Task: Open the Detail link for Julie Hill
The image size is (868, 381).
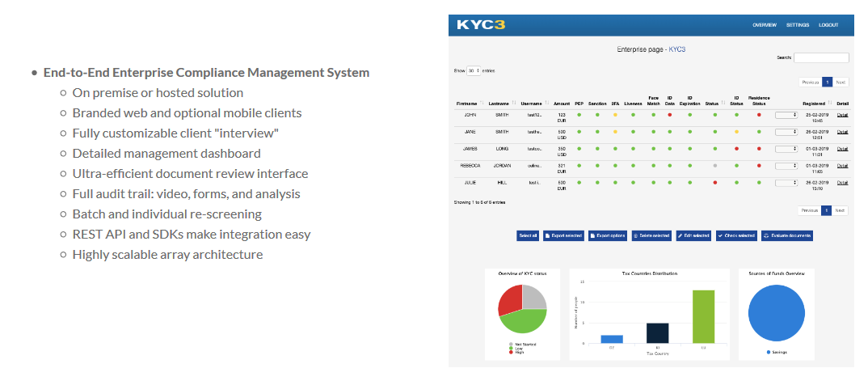Action: [x=842, y=182]
